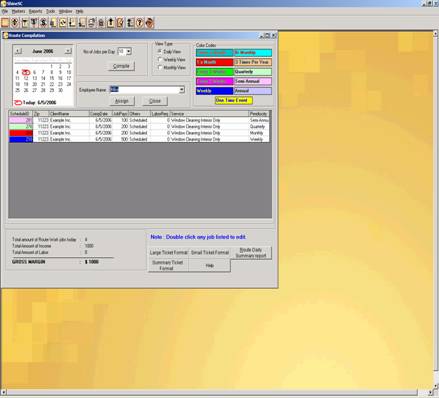Viewport: 439px width, 398px height.
Task: Click the Assign button
Action: (122, 101)
